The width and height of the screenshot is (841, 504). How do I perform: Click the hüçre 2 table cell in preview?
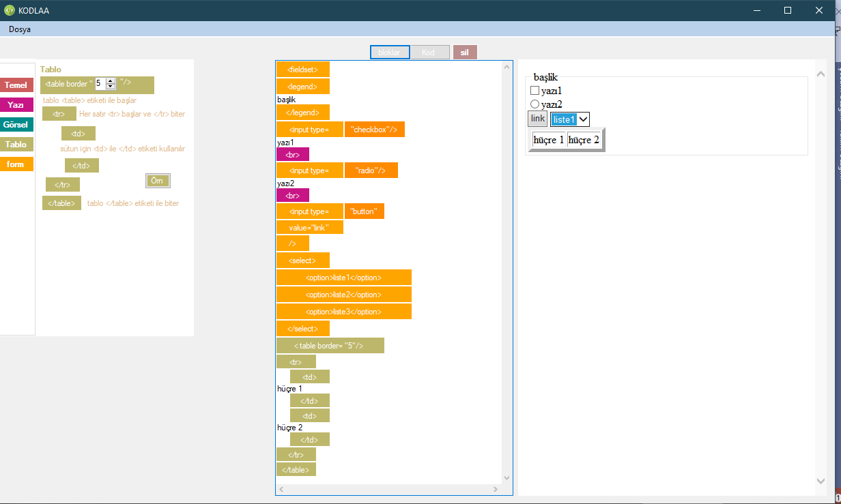click(x=584, y=140)
